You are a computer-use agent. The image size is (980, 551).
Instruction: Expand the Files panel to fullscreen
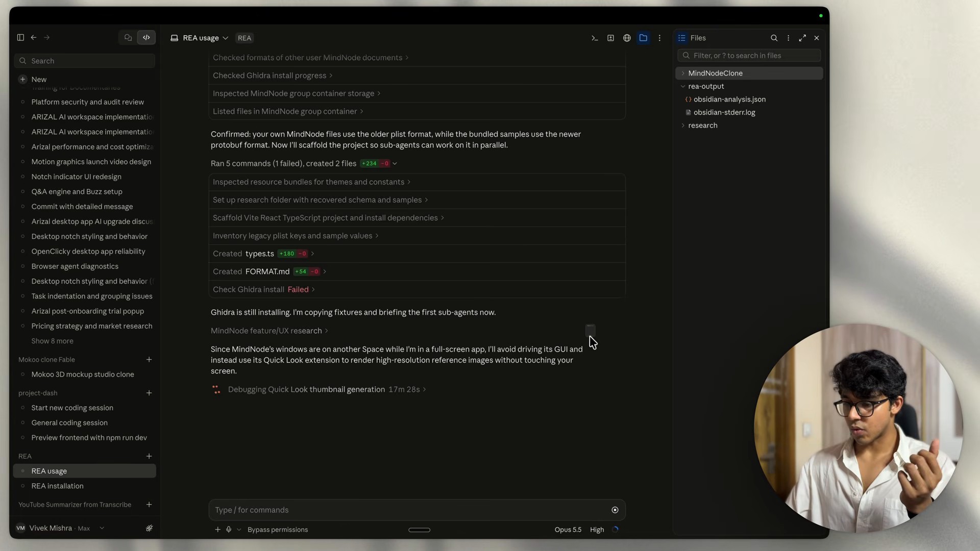click(802, 38)
